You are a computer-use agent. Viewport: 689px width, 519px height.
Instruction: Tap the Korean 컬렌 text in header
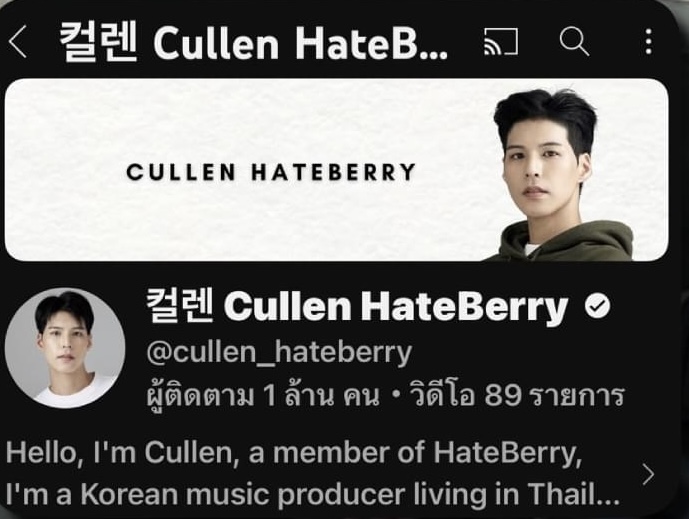click(x=98, y=42)
